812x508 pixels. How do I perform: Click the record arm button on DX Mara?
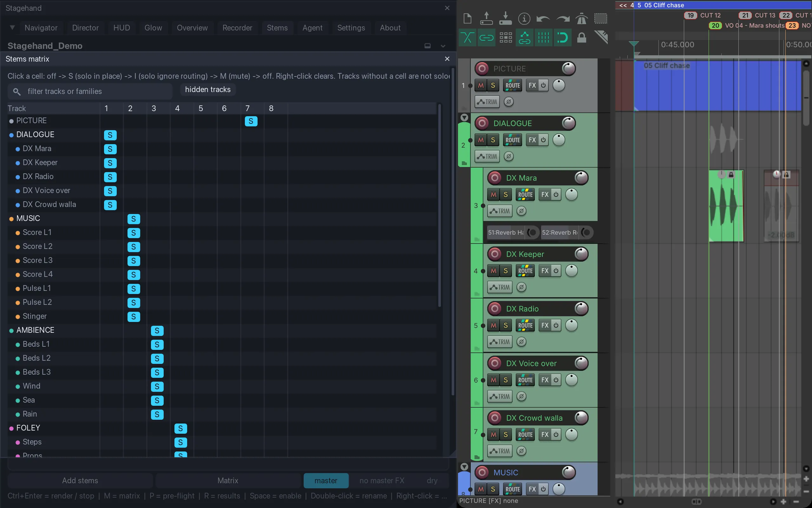pyautogui.click(x=494, y=178)
